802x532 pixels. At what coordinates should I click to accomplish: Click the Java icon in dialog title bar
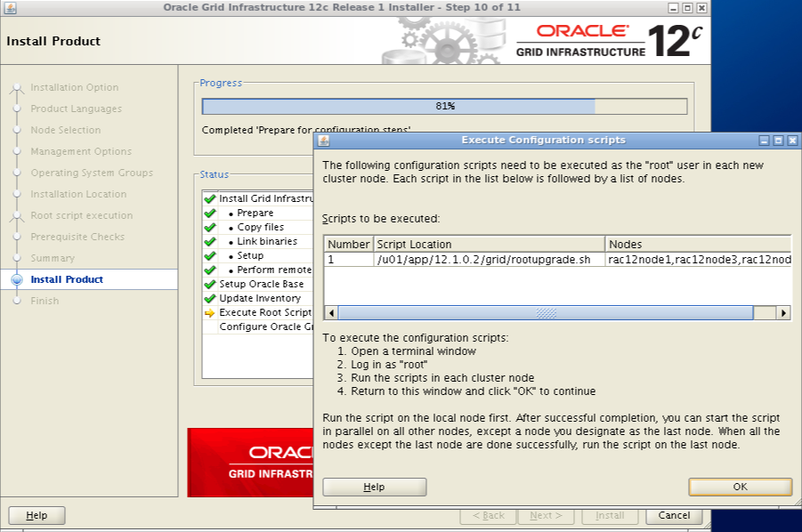[324, 141]
